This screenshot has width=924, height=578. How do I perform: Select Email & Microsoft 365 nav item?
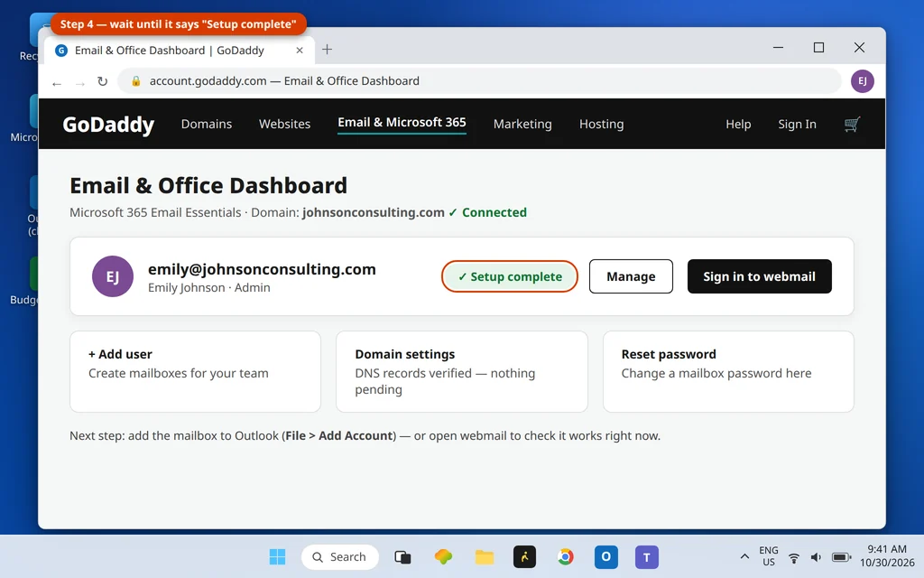402,123
